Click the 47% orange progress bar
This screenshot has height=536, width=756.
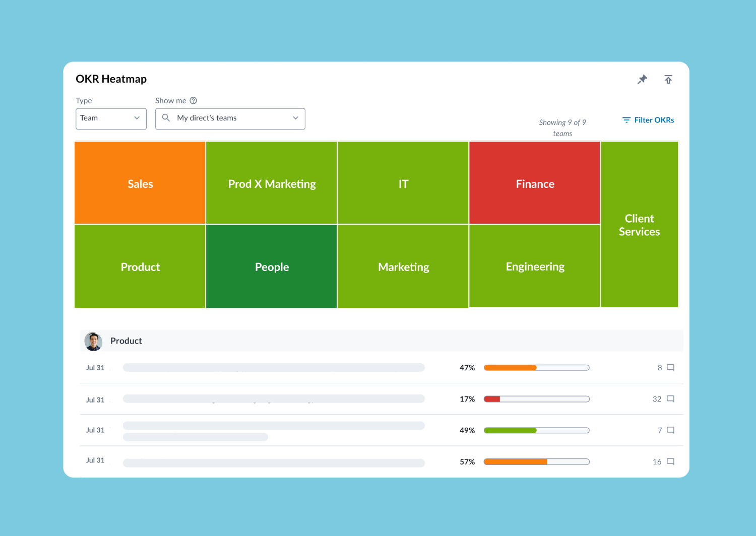(510, 367)
